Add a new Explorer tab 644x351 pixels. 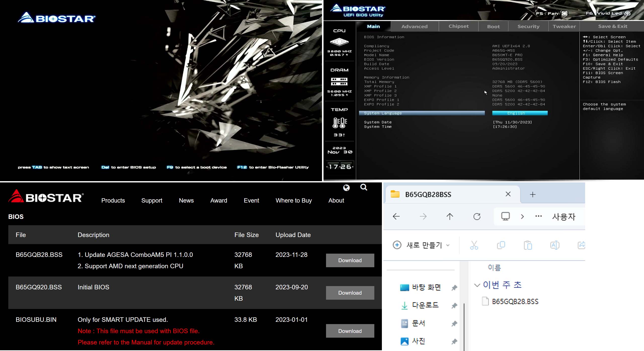click(x=533, y=194)
